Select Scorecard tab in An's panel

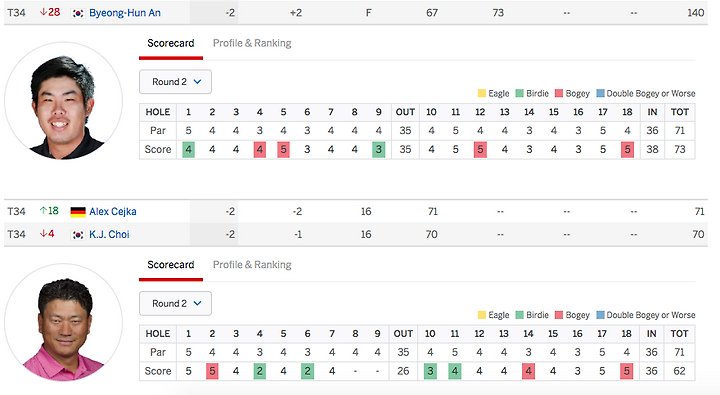171,43
